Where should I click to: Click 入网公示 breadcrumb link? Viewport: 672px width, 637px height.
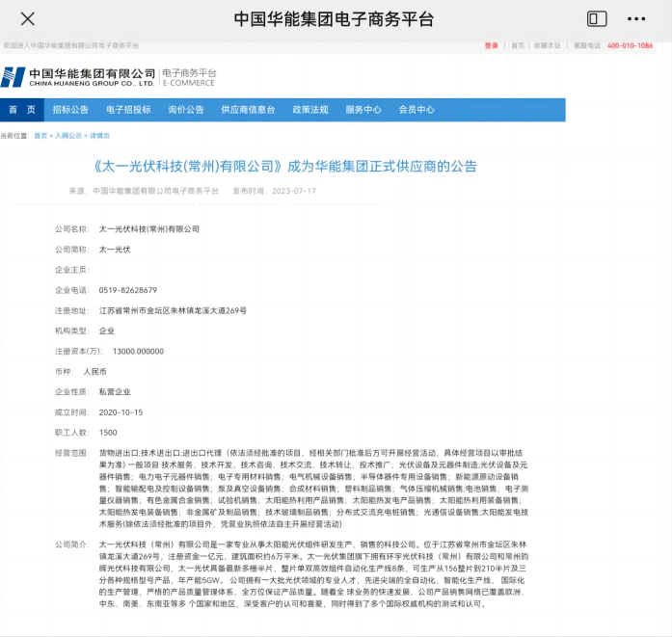pyautogui.click(x=68, y=136)
